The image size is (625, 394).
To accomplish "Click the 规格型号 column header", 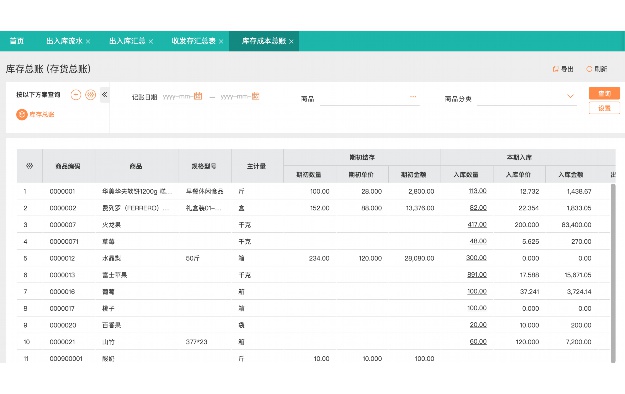I will tap(204, 166).
